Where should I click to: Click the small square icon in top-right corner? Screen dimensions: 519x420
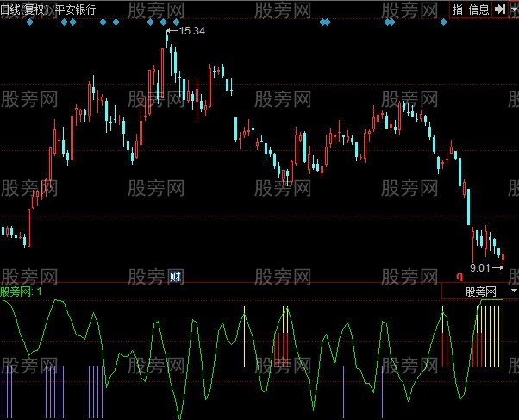(513, 9)
